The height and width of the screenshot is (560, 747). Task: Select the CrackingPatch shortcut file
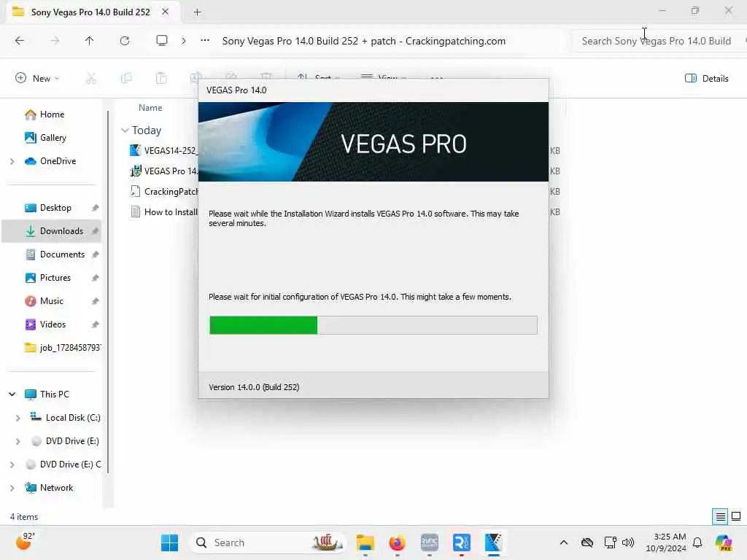[x=164, y=192]
